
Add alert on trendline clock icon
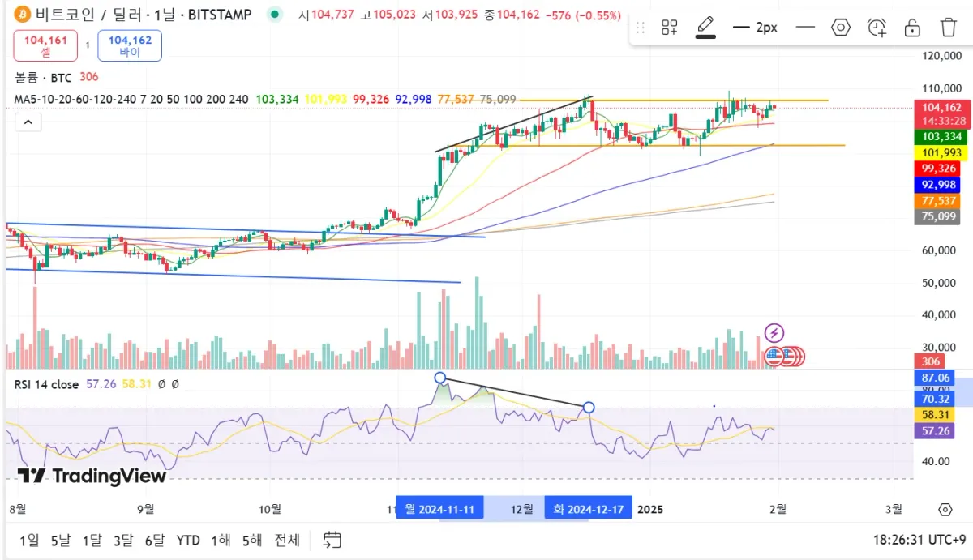click(x=877, y=28)
